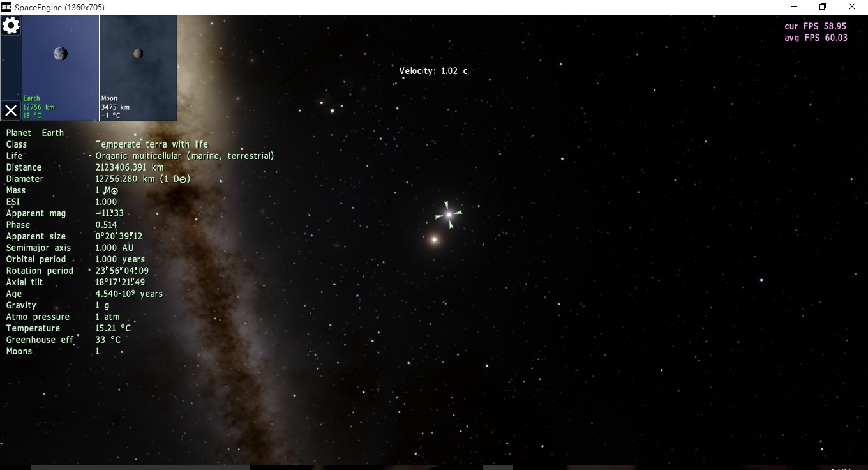Click '3475 km' in the Moon thumbnail
Viewport: 868px width, 470px height.
(x=116, y=107)
